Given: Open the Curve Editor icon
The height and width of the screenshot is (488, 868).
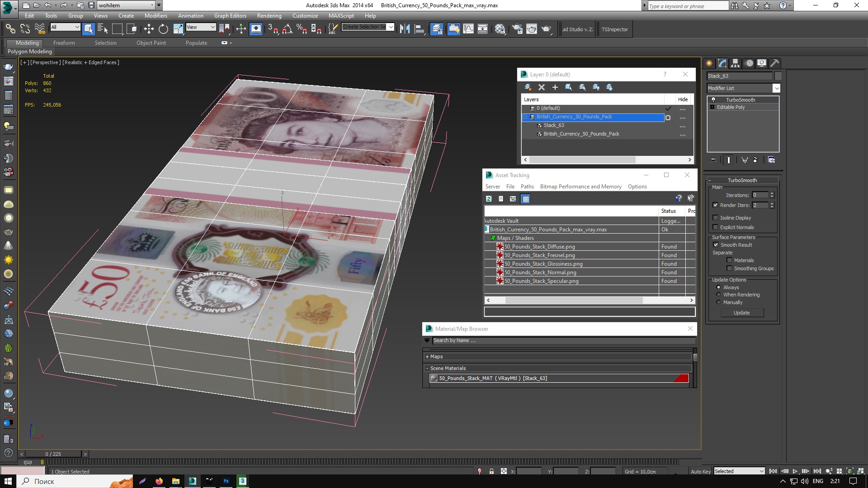Looking at the screenshot, I should (x=468, y=29).
